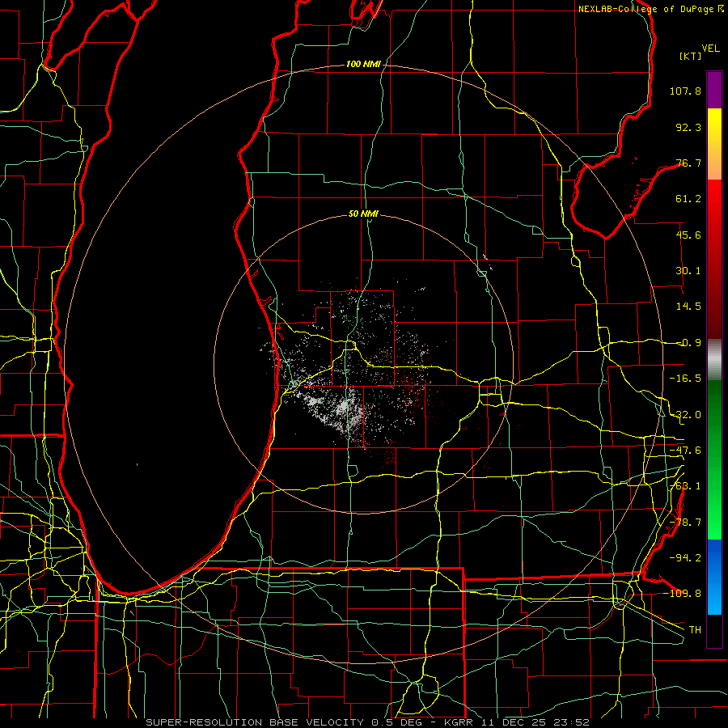Select the 107.8 scale value
728x728 pixels.
pyautogui.click(x=685, y=91)
